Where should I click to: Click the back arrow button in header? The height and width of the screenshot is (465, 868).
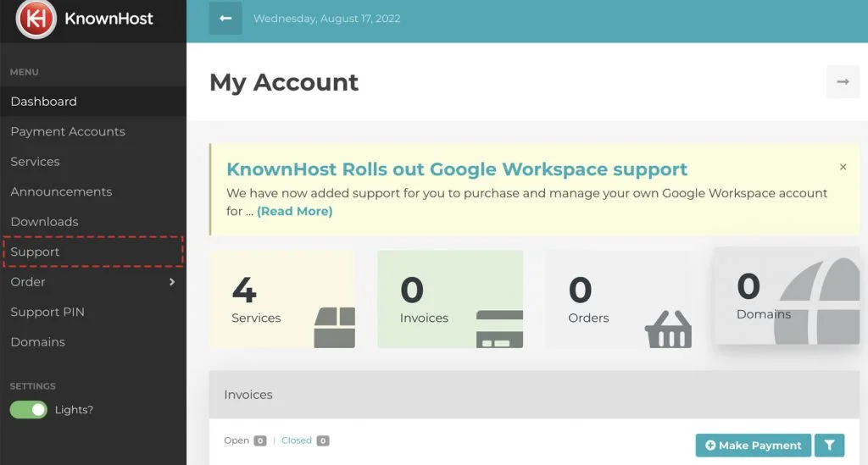pyautogui.click(x=225, y=19)
